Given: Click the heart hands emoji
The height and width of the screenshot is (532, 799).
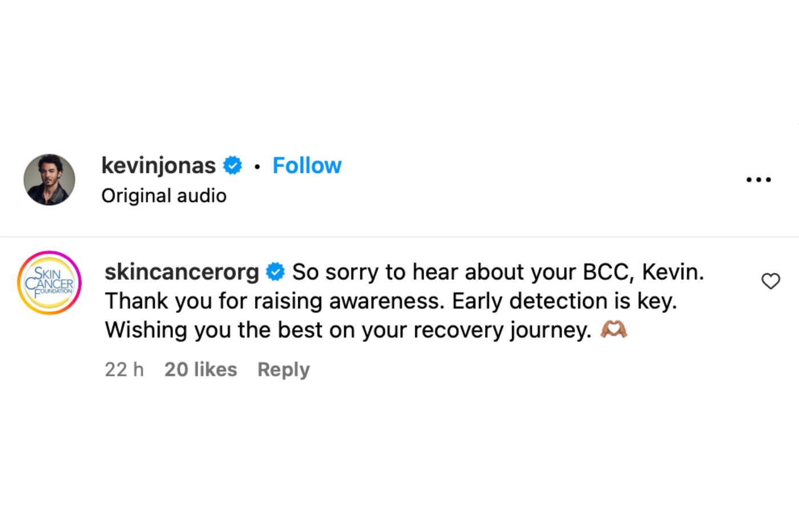Looking at the screenshot, I should coord(614,330).
